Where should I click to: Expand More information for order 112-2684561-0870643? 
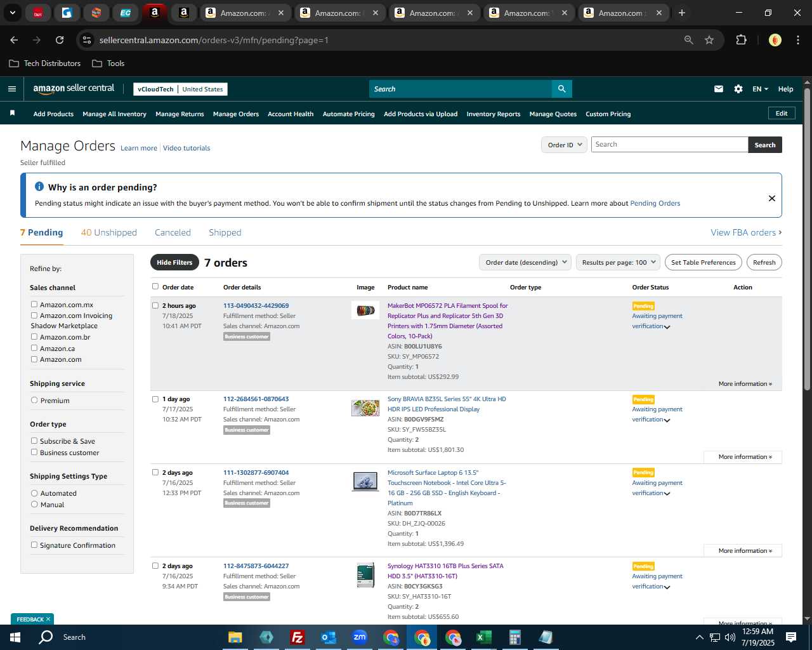(743, 457)
